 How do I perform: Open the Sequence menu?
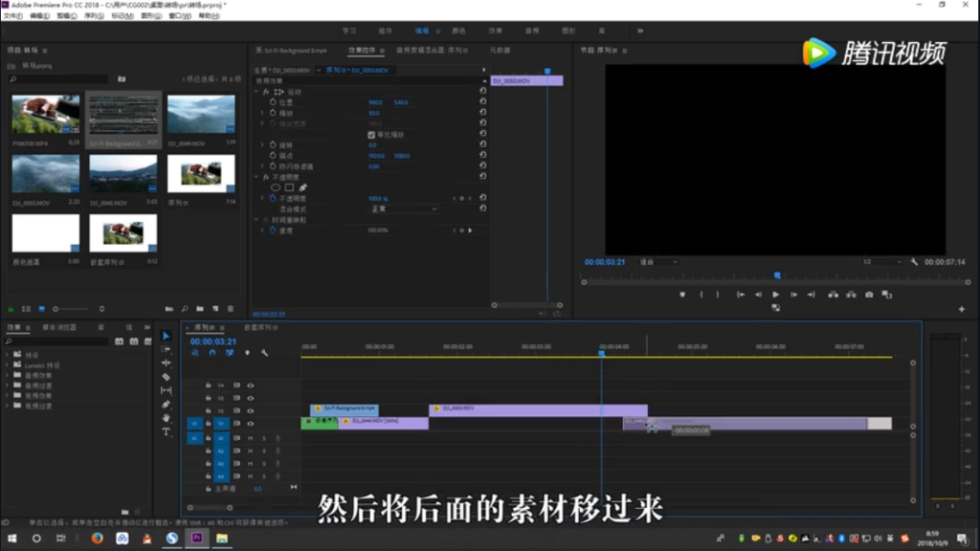(x=95, y=15)
